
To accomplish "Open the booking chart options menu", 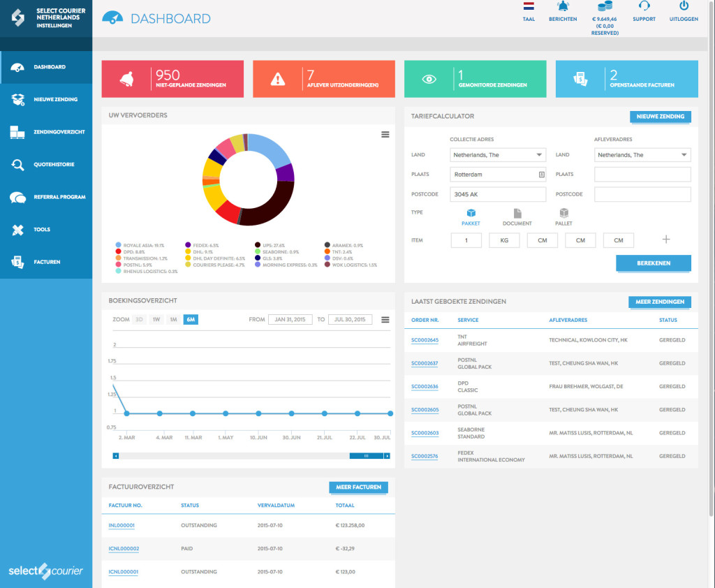I will pos(385,320).
